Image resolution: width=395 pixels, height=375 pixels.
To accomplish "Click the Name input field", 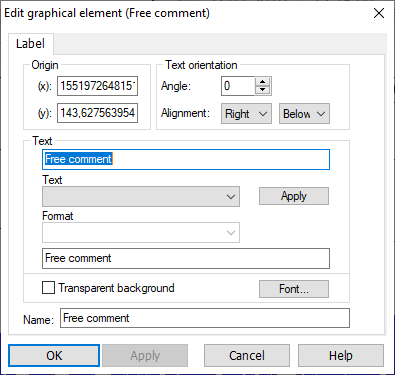I will pyautogui.click(x=205, y=318).
